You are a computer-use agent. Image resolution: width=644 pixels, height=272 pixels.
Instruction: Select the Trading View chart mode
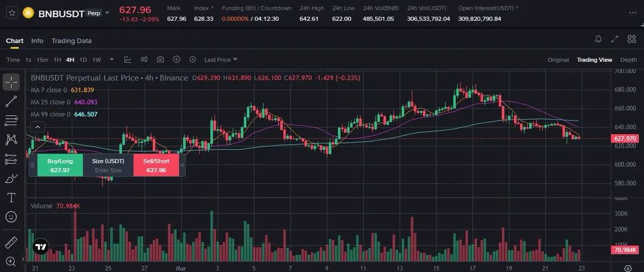pos(595,60)
